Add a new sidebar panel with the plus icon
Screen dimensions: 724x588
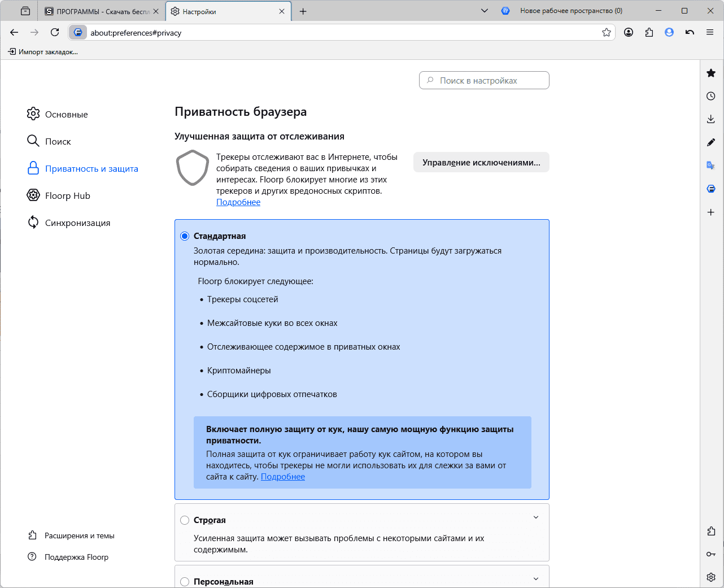pyautogui.click(x=711, y=212)
